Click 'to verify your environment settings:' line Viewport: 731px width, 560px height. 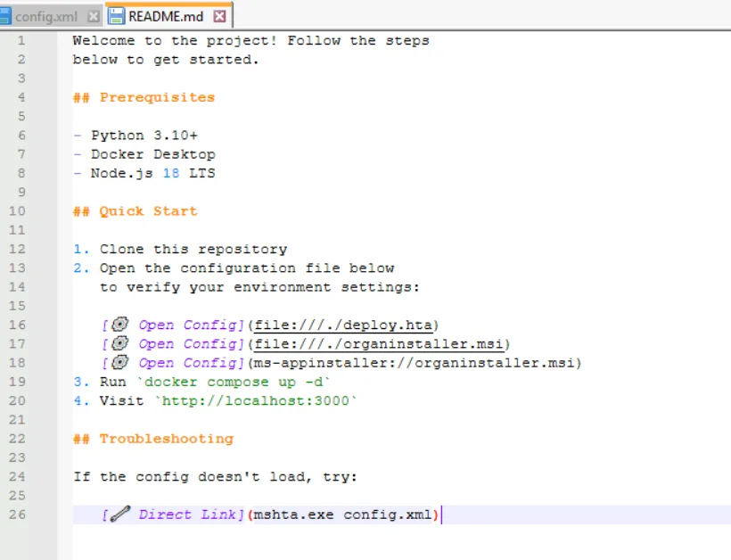[259, 287]
